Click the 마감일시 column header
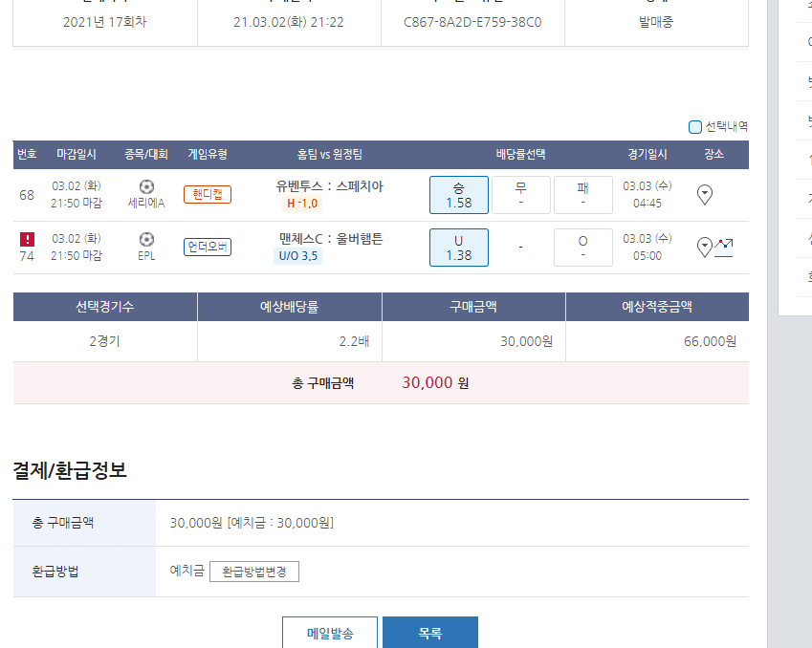The width and height of the screenshot is (812, 648). [77, 155]
